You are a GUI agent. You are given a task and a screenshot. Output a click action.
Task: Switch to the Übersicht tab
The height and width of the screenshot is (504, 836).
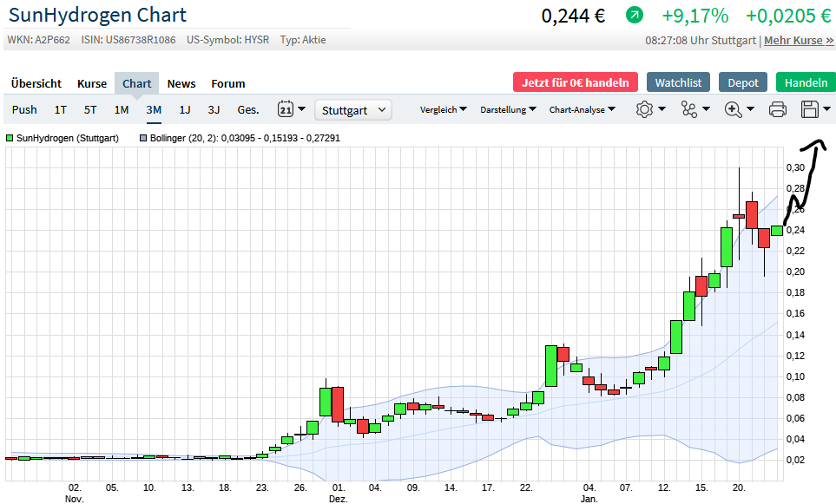(36, 83)
